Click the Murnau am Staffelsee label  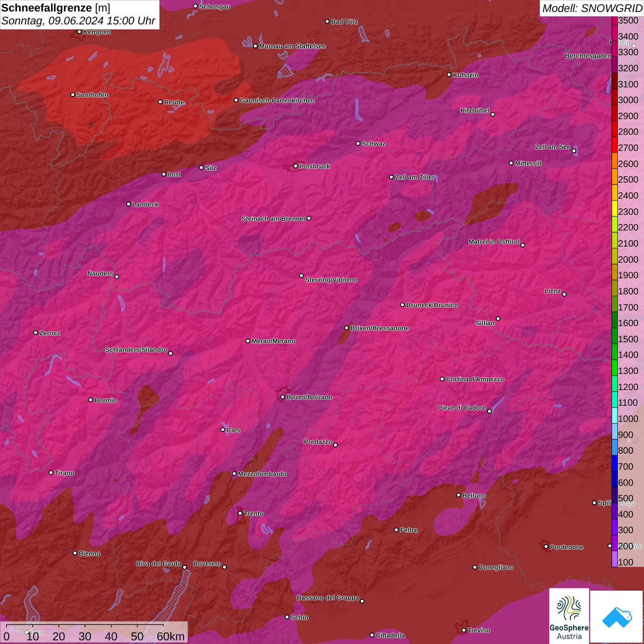293,46
